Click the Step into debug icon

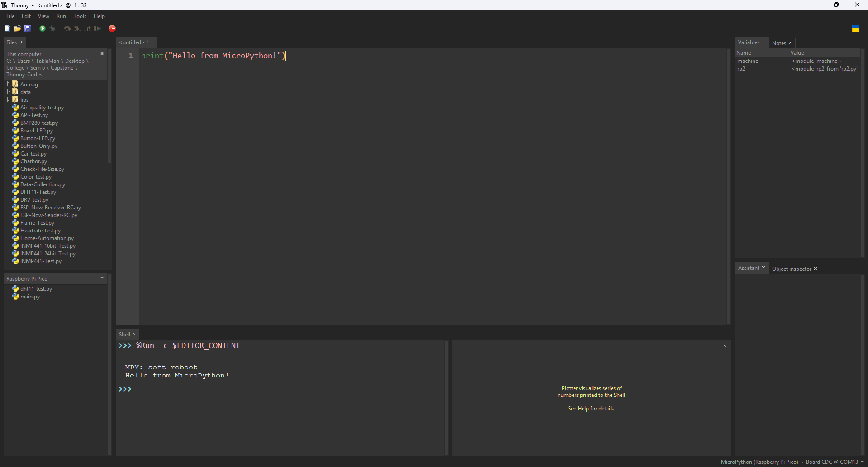point(77,28)
